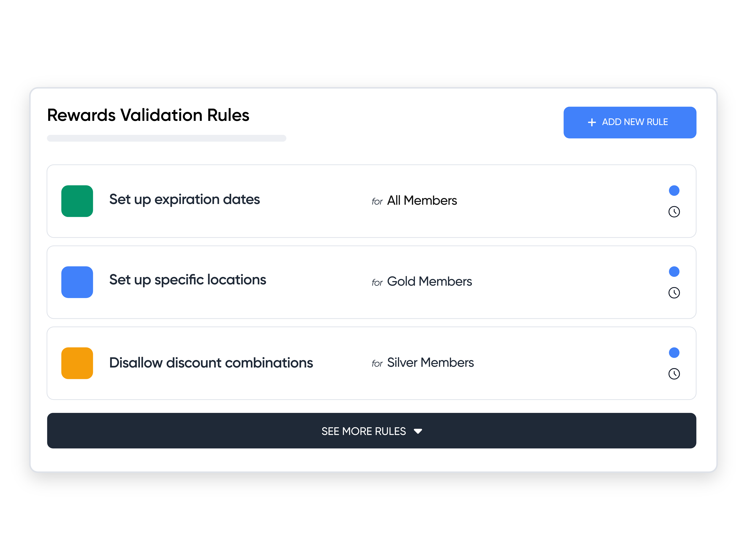
Task: Toggle the status dot on Silver Members rule
Action: point(674,352)
